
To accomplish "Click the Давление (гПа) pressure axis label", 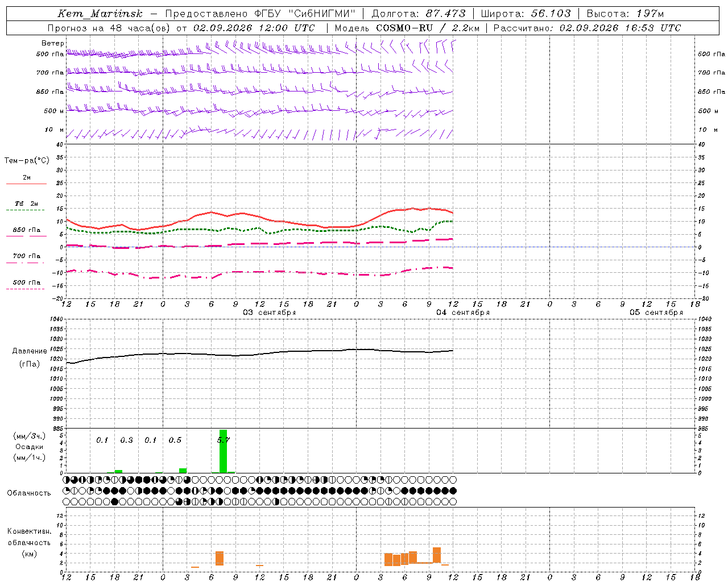I will [30, 357].
